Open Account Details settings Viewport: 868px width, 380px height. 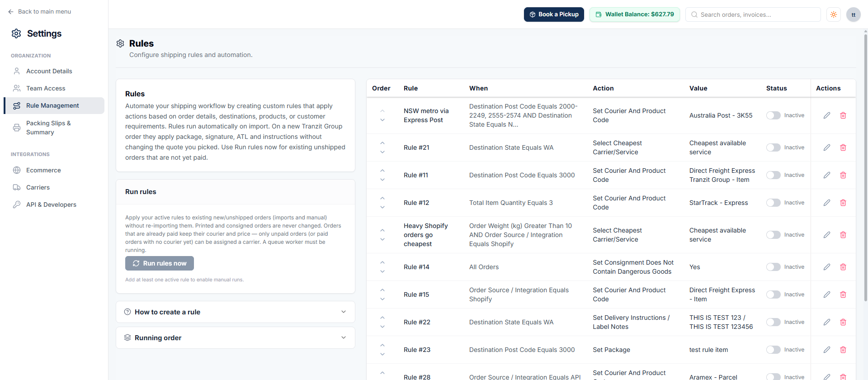(x=54, y=71)
